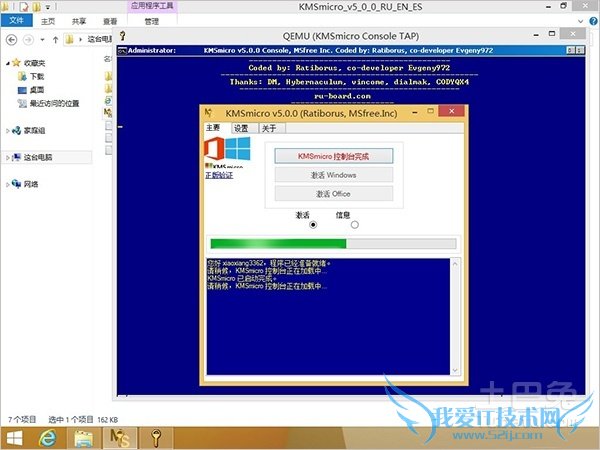Select 最近访问的位置 in navigation pane
The image size is (600, 450).
pyautogui.click(x=54, y=103)
